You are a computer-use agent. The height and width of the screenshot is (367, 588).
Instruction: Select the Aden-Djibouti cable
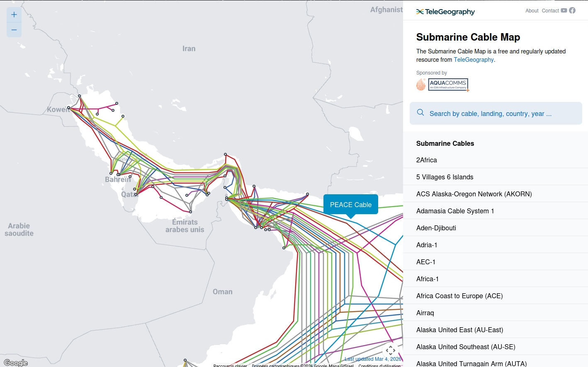[496, 228]
